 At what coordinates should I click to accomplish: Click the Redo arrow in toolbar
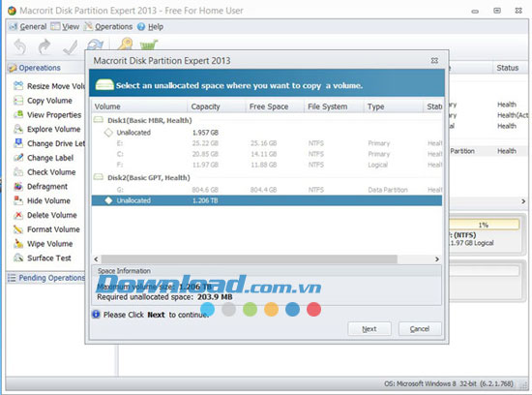44,46
